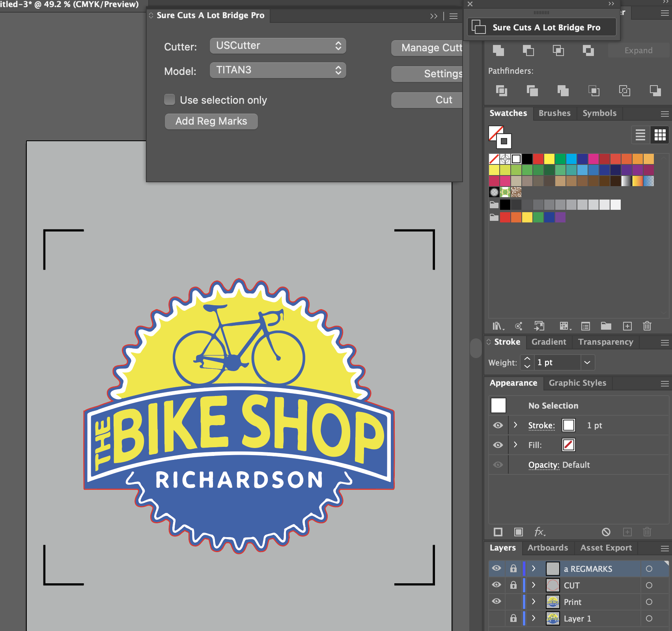672x631 pixels.
Task: Expand the Fill row in Appearance panel
Action: click(515, 444)
